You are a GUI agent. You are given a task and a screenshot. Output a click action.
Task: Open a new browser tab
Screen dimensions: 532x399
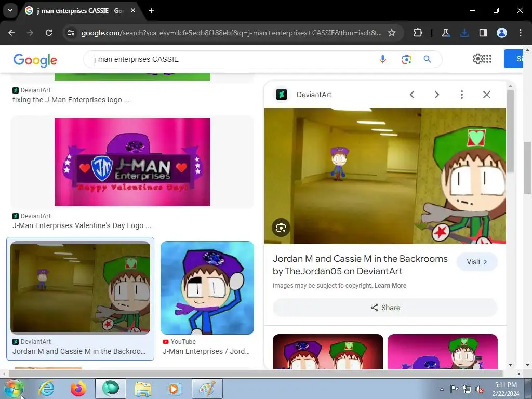152,10
